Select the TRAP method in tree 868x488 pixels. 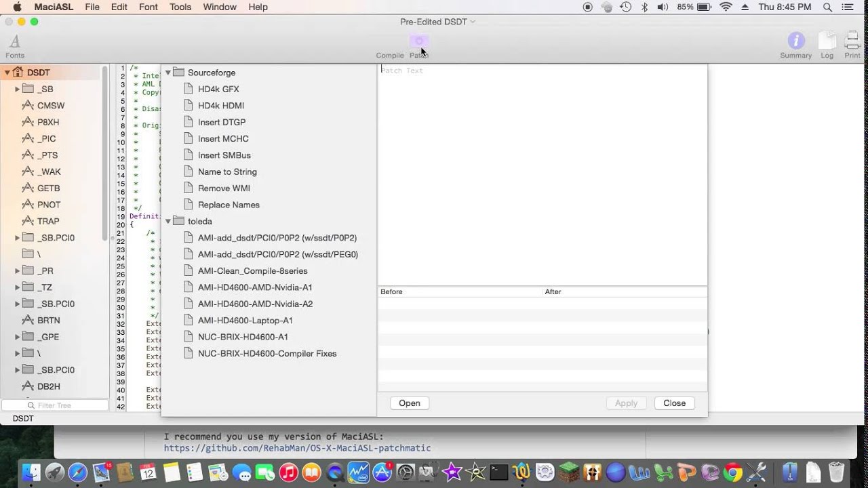[48, 221]
